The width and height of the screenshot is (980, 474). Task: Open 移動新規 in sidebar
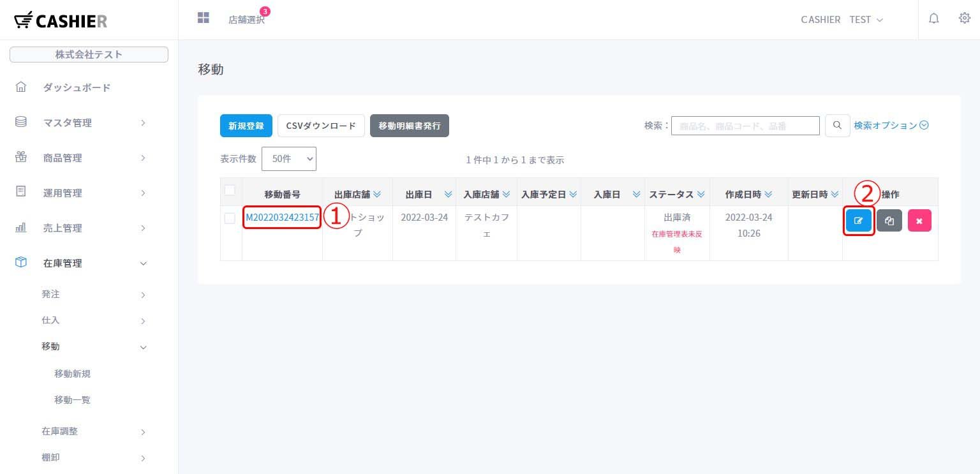pos(73,374)
